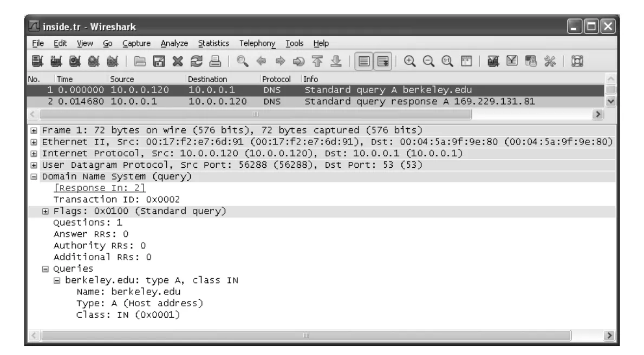Expand the Flags 0x0100 field
The width and height of the screenshot is (644, 355).
(x=45, y=211)
